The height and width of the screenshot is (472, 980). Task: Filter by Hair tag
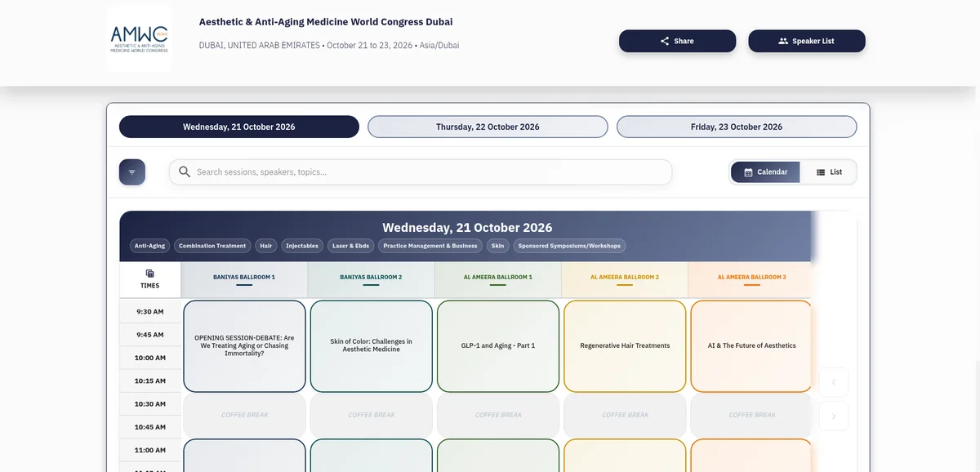pyautogui.click(x=265, y=246)
